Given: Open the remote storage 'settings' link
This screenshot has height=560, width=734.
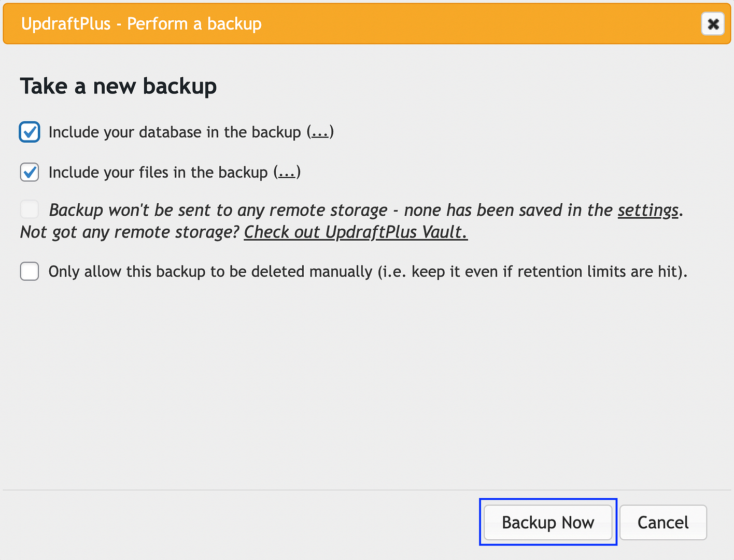Looking at the screenshot, I should [x=647, y=211].
